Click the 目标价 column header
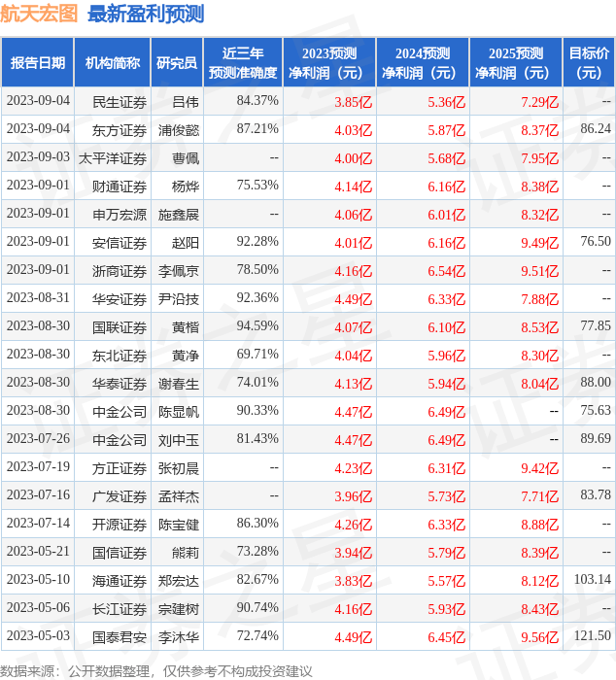The width and height of the screenshot is (616, 680). pos(589,62)
